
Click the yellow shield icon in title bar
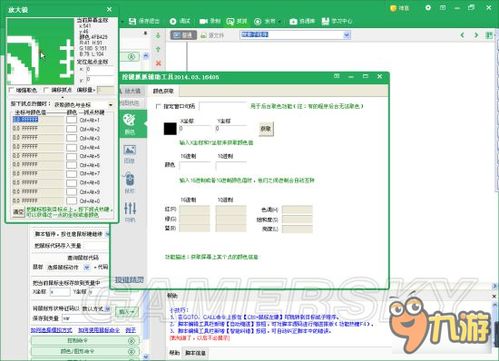[x=393, y=8]
